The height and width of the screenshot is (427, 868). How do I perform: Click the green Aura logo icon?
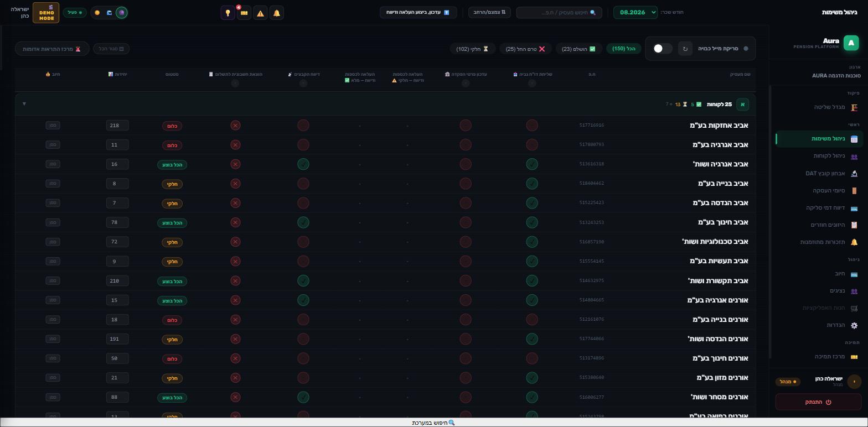pyautogui.click(x=851, y=43)
